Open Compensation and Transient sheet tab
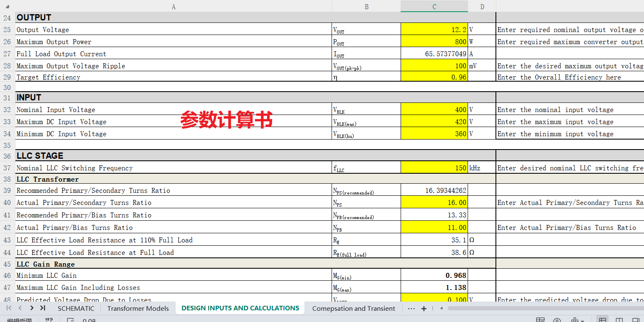This screenshot has height=322, width=644. 354,309
